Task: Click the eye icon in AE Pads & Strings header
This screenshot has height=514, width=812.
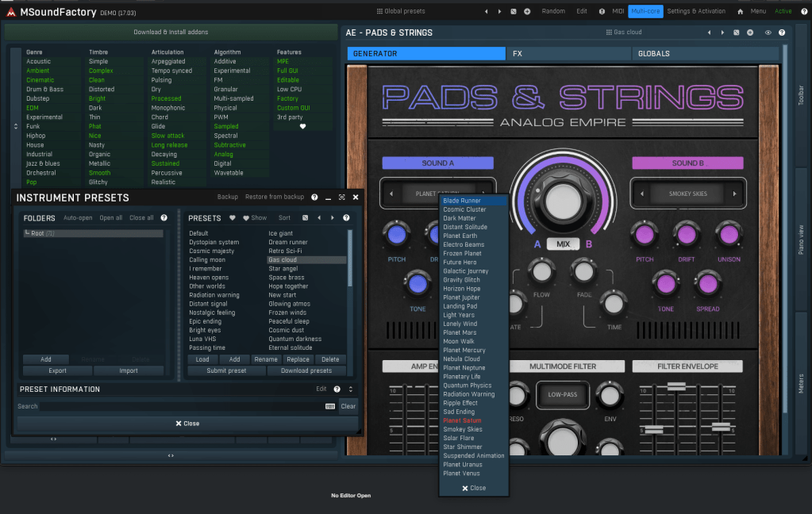Action: [768, 33]
